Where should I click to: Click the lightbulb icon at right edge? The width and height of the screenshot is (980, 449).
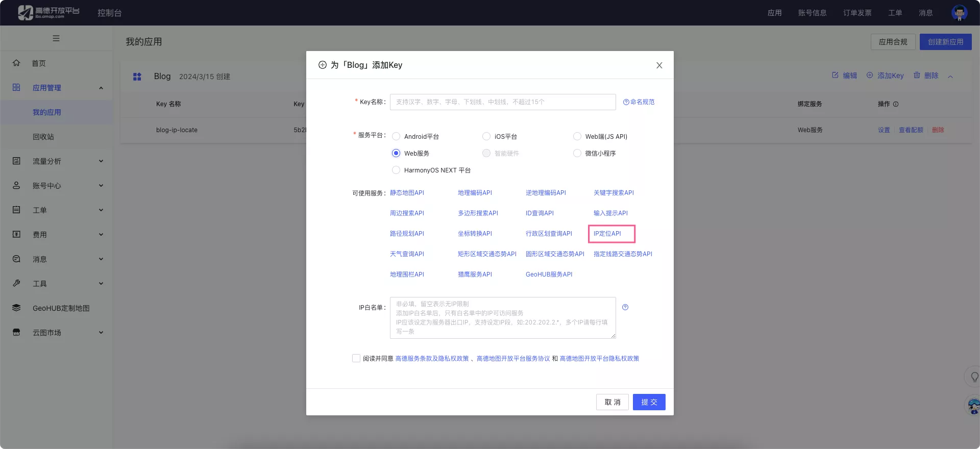click(x=974, y=377)
